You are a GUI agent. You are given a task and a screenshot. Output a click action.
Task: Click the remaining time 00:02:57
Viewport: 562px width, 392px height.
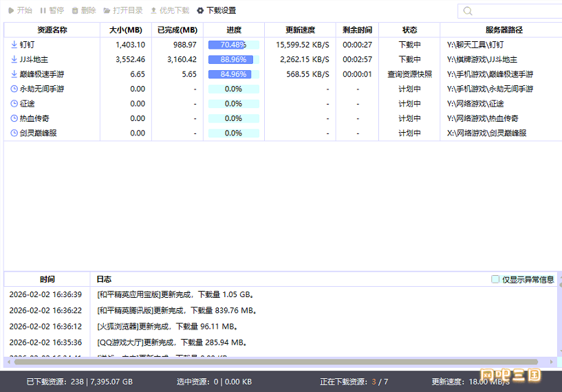coord(357,59)
